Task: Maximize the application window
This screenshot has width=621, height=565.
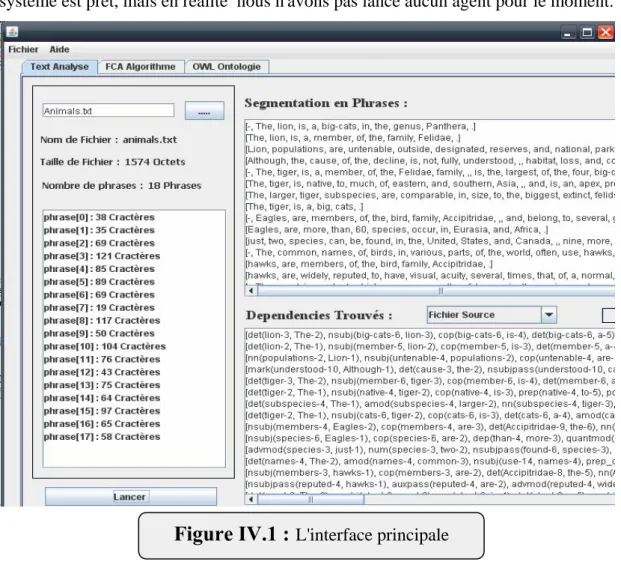Action: [587, 32]
